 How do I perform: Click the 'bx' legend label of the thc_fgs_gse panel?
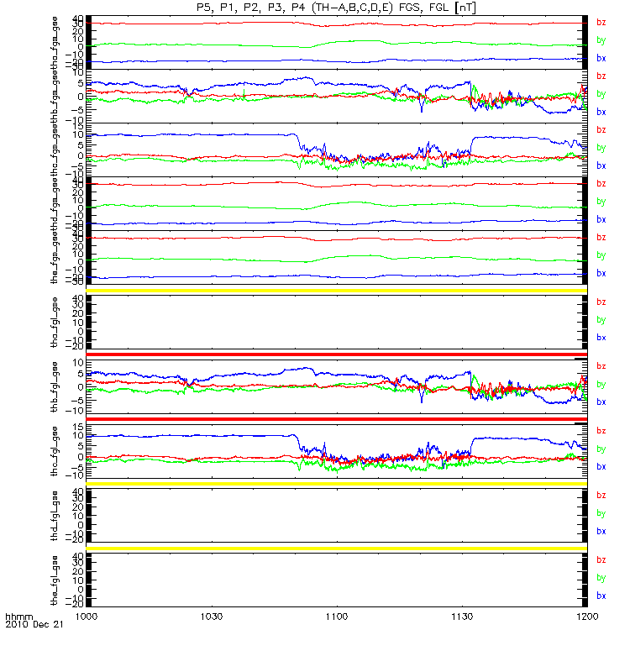tap(601, 165)
